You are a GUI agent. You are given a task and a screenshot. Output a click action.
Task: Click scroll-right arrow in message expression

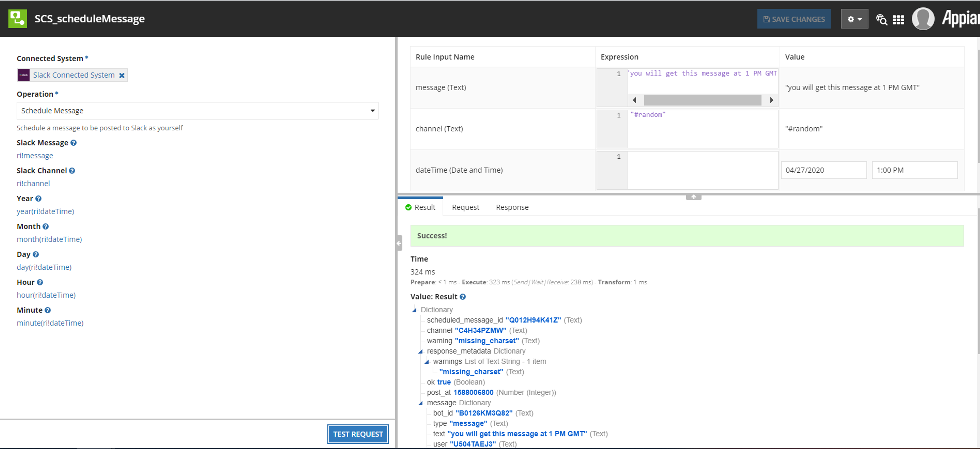(771, 100)
